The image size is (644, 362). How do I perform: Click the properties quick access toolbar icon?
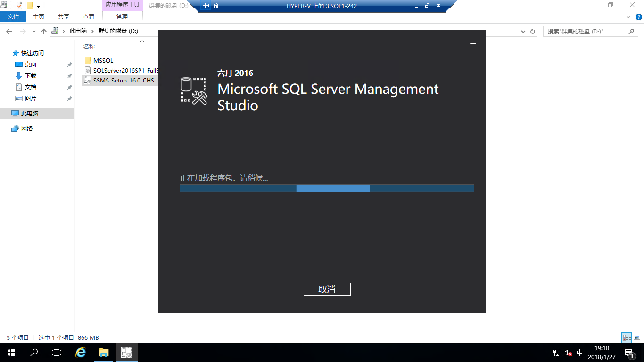coord(19,6)
